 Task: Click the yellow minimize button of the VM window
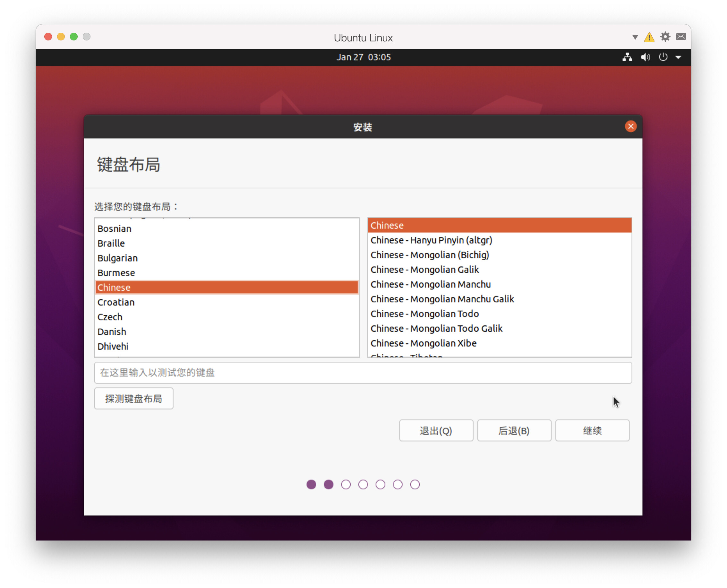61,37
